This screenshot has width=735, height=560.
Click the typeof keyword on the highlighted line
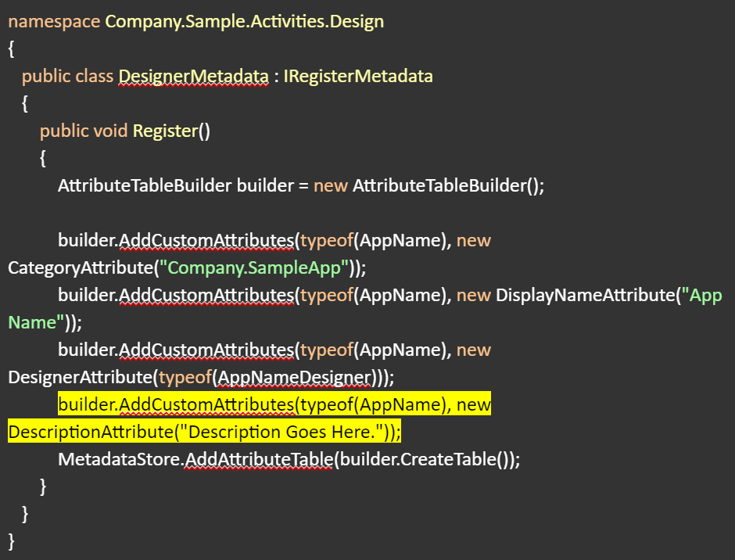pos(328,404)
